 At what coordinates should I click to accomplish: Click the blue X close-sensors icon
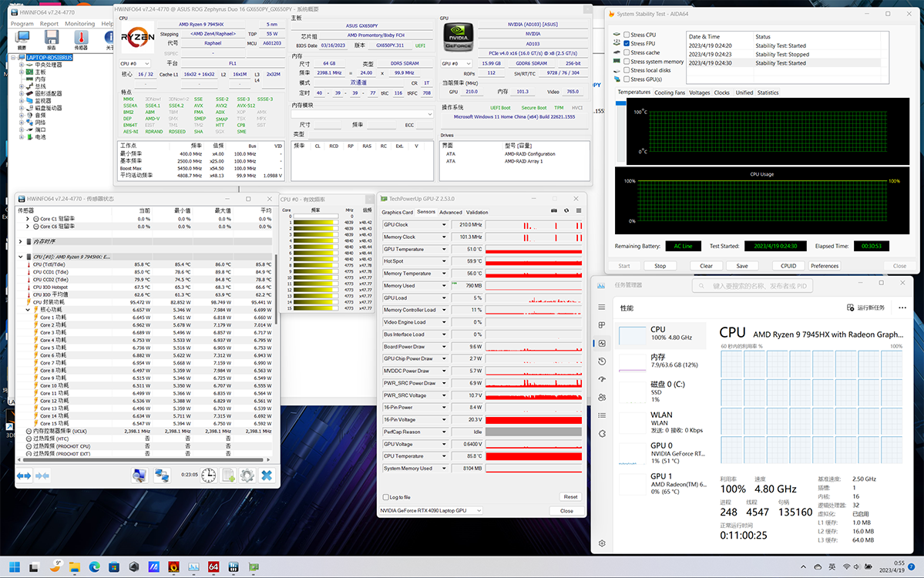tap(267, 476)
